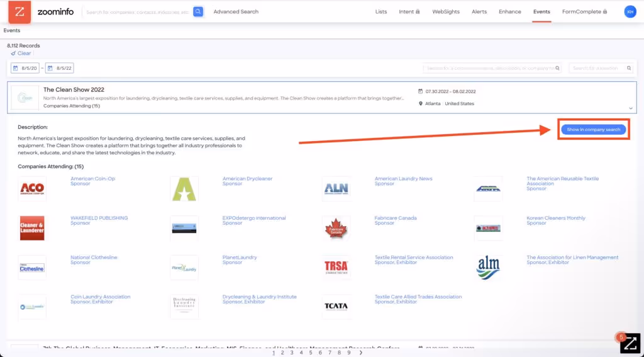Viewport: 644px width, 357px height.
Task: Click the Advanced Search link
Action: click(x=236, y=11)
